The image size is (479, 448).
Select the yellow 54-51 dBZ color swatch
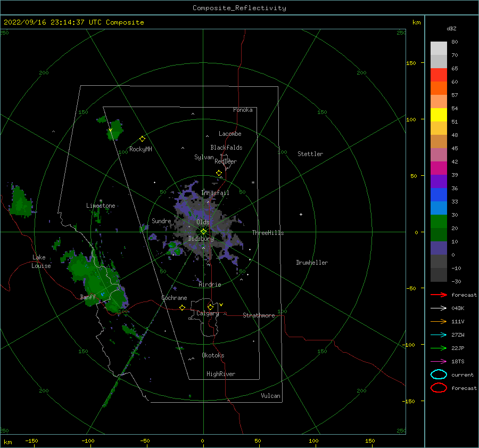pyautogui.click(x=439, y=115)
